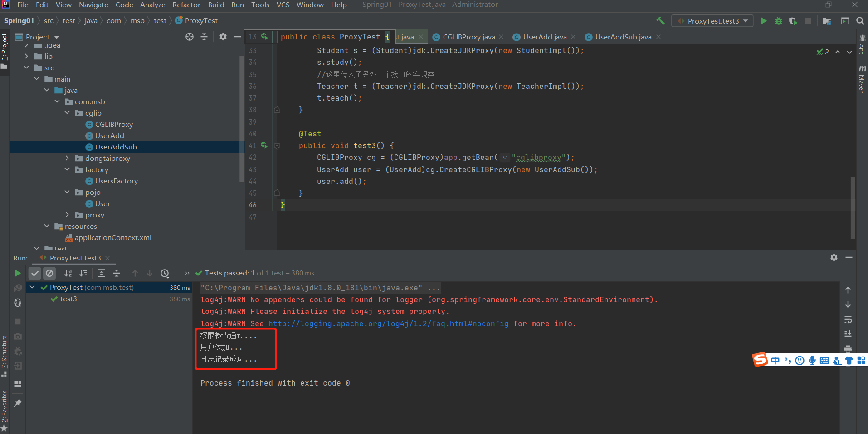The width and height of the screenshot is (868, 434).
Task: Expand the proxy folder
Action: click(x=67, y=215)
